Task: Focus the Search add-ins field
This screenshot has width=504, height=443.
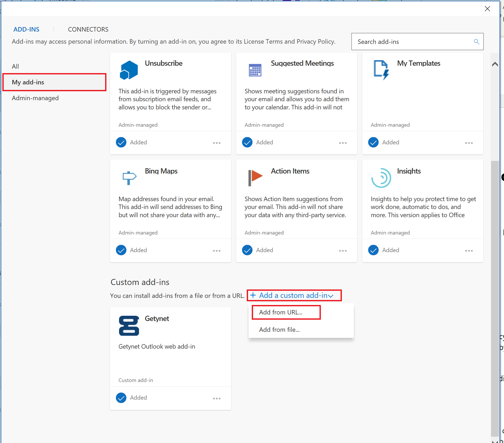Action: 417,42
